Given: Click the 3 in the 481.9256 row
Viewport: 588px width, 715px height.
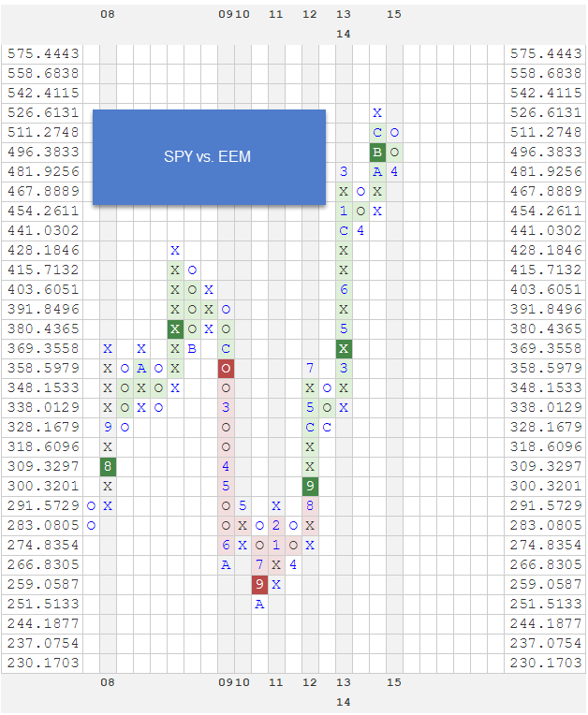Looking at the screenshot, I should coord(344,172).
